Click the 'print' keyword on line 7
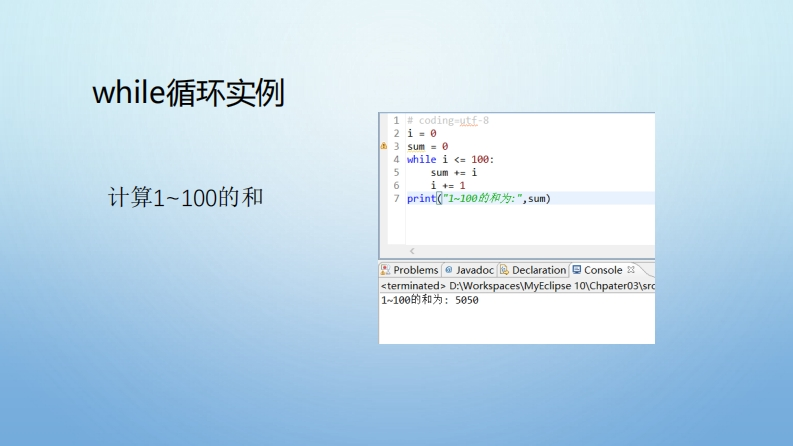The image size is (793, 446). [x=421, y=199]
